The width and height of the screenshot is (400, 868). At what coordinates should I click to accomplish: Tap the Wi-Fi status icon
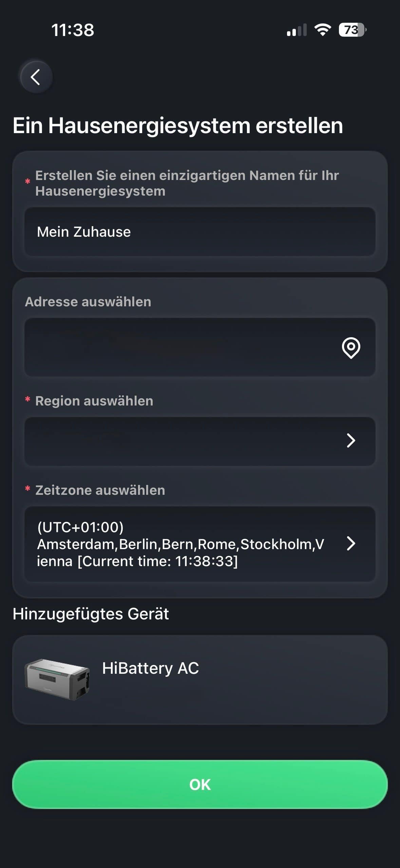[x=323, y=30]
